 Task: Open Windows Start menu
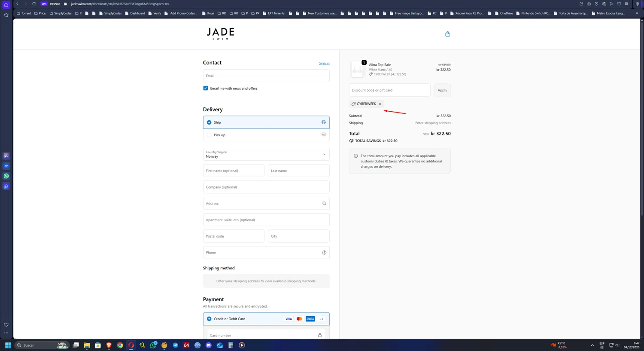tap(8, 345)
